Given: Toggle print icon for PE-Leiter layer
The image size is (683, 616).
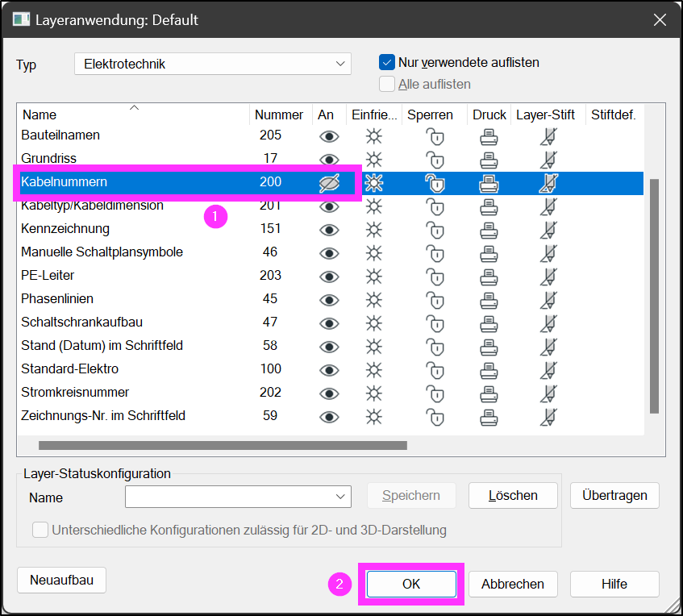Looking at the screenshot, I should pos(489,277).
